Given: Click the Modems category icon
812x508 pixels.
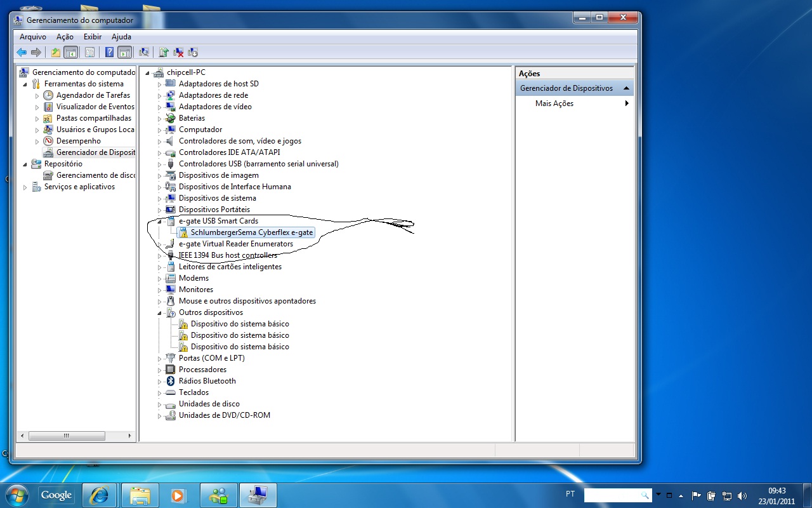Looking at the screenshot, I should pyautogui.click(x=170, y=278).
